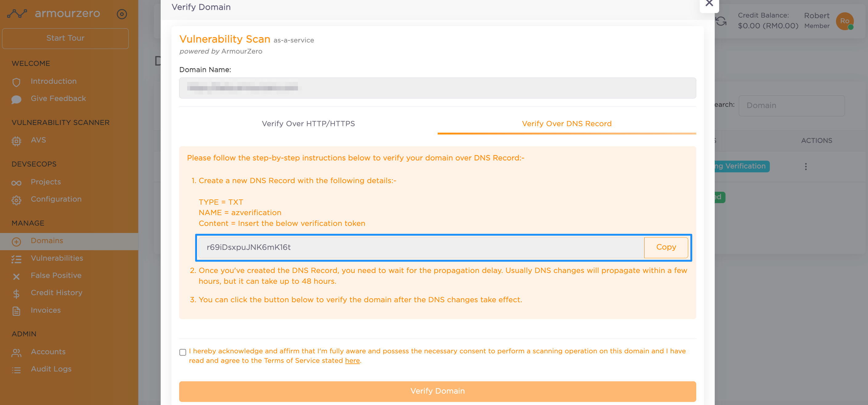The width and height of the screenshot is (868, 405).
Task: Click the refresh icon near Credit Balance
Action: [721, 21]
